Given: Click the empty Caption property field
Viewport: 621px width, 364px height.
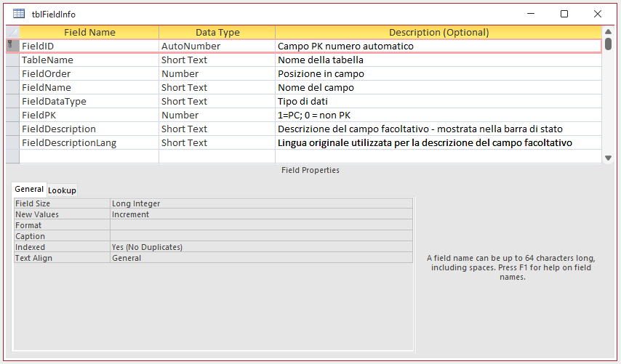Looking at the screenshot, I should click(x=261, y=236).
